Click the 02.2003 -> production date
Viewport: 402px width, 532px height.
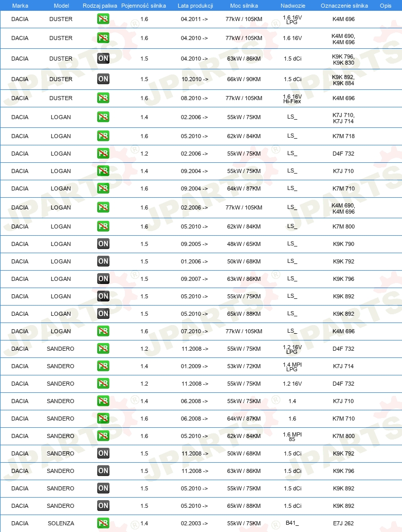pos(194,523)
